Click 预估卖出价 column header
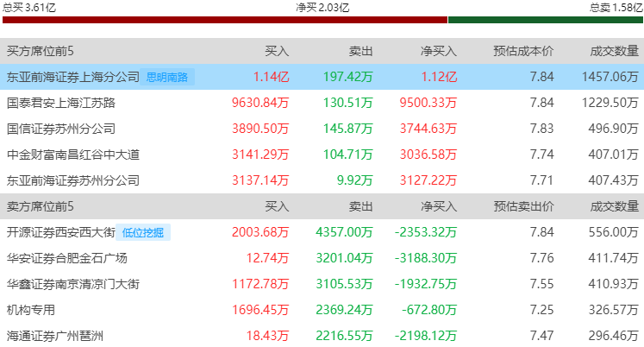 coord(523,206)
